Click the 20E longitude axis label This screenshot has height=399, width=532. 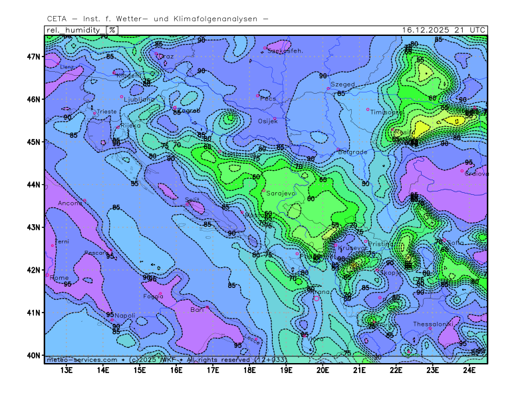[323, 370]
